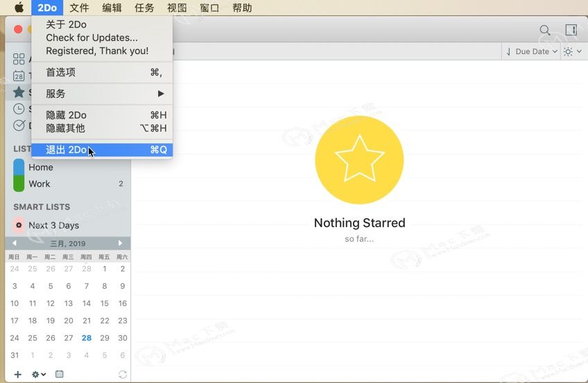Select the All grid icon in sidebar
Viewport: 588px width, 383px height.
pyautogui.click(x=19, y=59)
